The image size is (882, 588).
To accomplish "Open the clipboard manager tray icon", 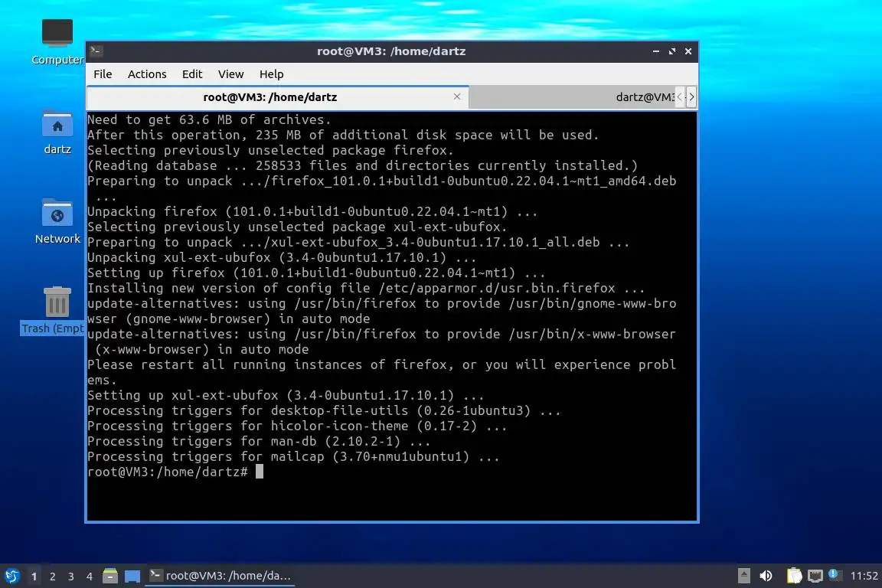I will pos(794,576).
